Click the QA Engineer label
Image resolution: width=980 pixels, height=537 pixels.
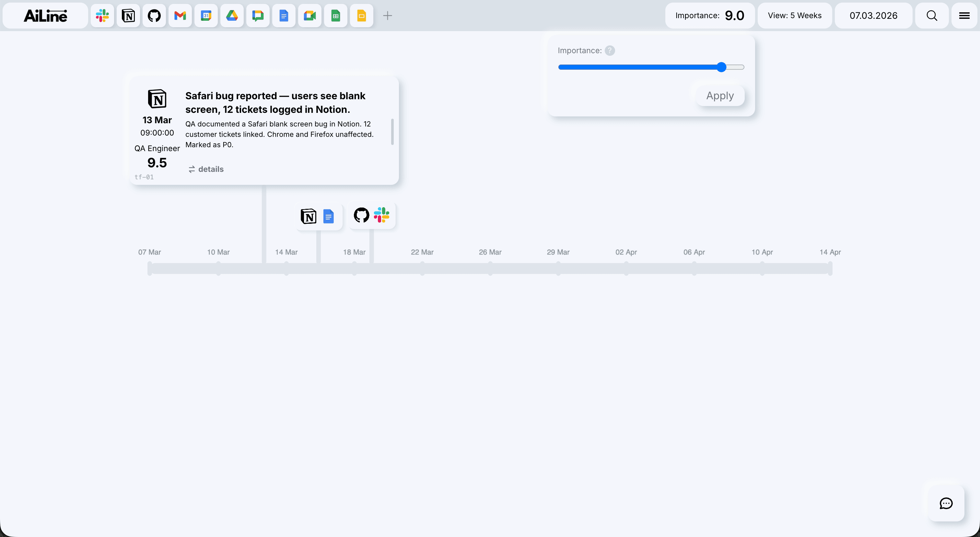coord(157,149)
